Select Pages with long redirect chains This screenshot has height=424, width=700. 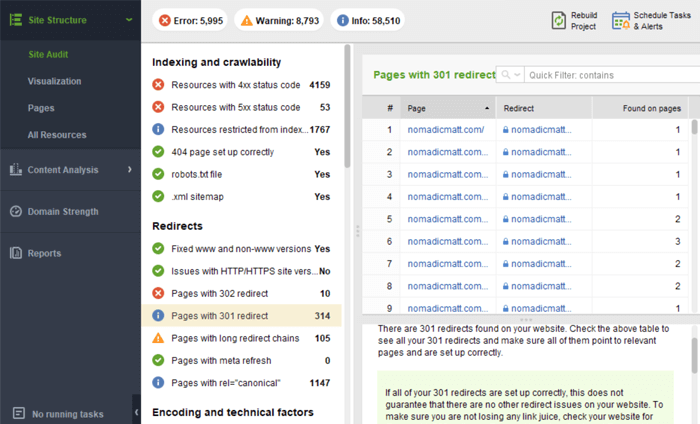(242, 338)
